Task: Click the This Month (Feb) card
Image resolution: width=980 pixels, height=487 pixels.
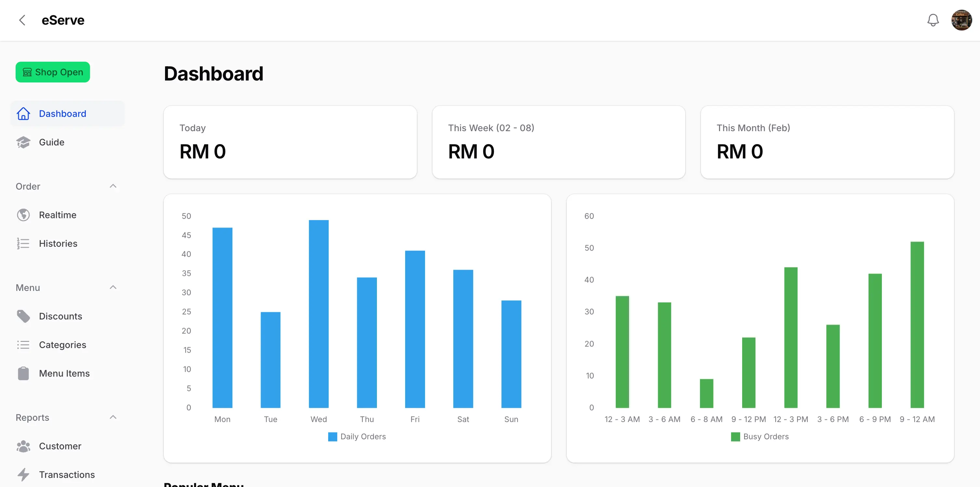Action: 827,142
